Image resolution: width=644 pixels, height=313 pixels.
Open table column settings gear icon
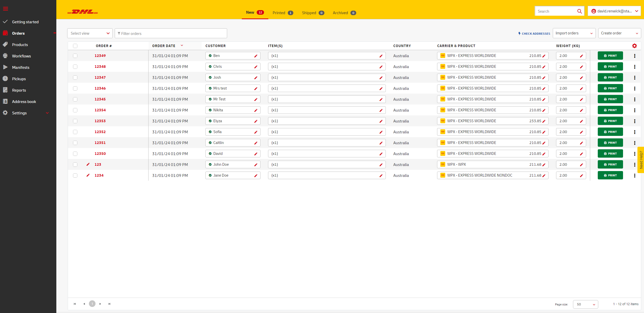click(x=634, y=46)
